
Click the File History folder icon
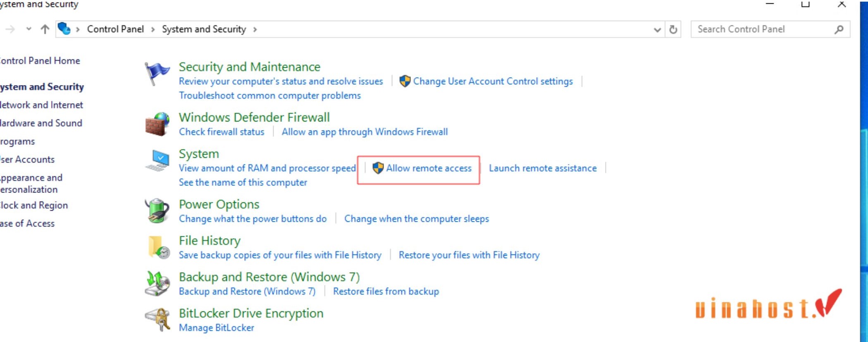[158, 247]
